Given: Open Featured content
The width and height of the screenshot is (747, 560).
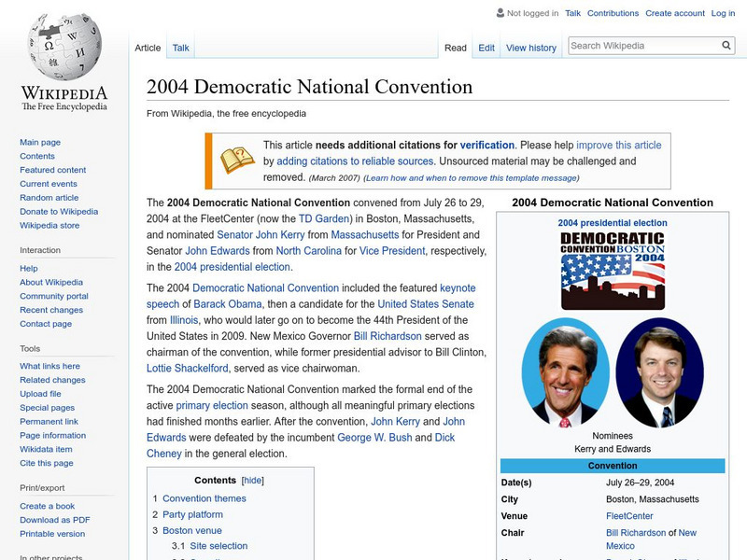Looking at the screenshot, I should coord(53,170).
